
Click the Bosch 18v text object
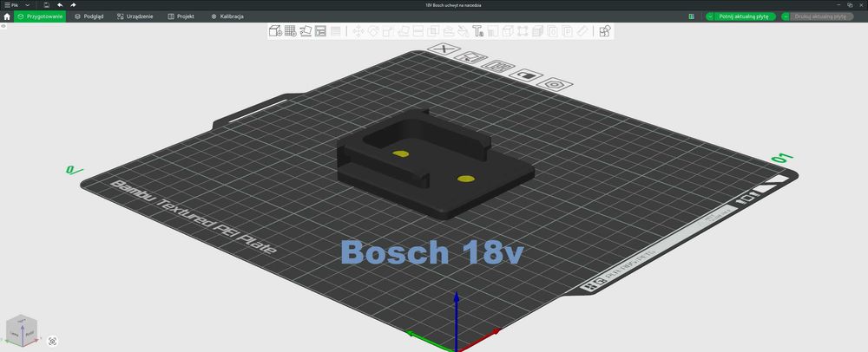click(431, 252)
